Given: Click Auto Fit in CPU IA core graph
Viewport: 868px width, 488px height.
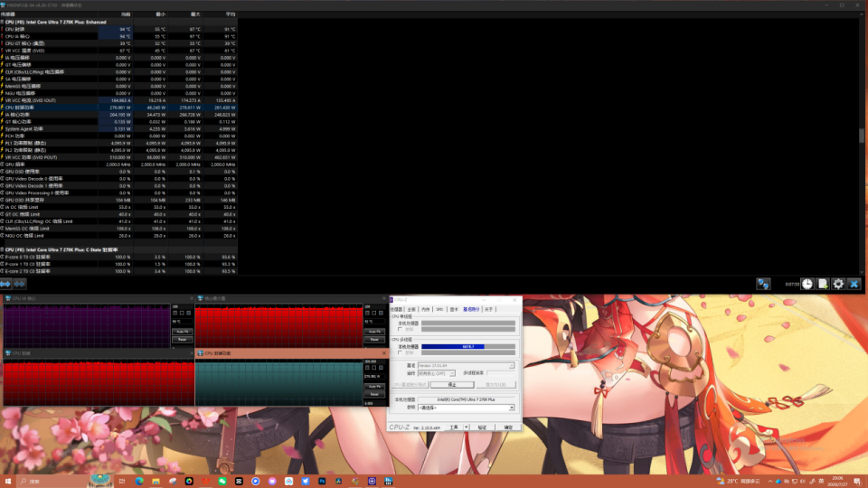Looking at the screenshot, I should tap(182, 332).
